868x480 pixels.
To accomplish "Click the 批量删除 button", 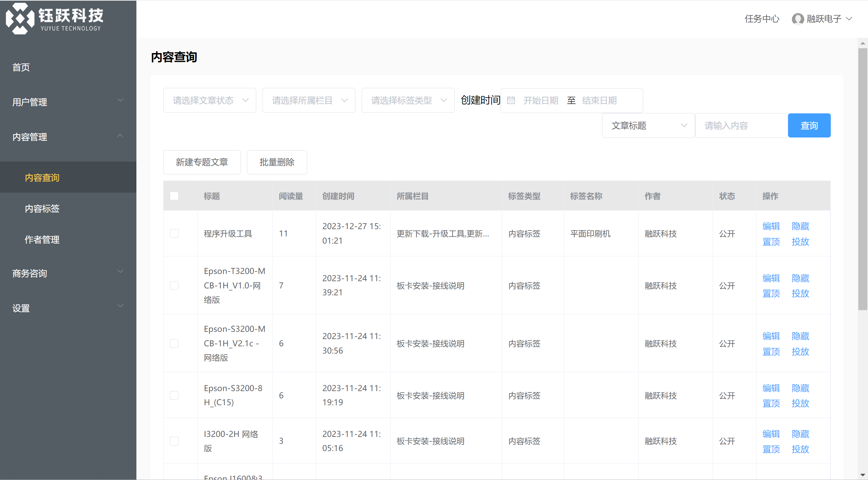I will coord(277,162).
